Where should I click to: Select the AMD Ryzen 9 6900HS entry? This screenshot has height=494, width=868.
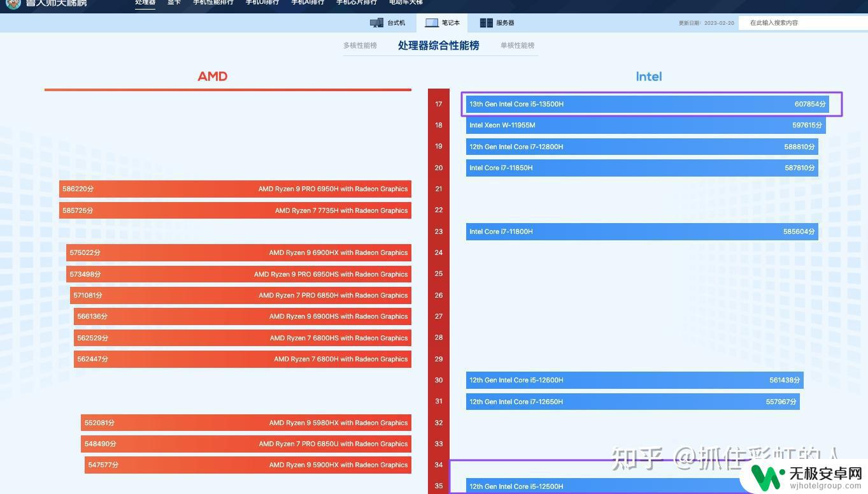pyautogui.click(x=242, y=316)
